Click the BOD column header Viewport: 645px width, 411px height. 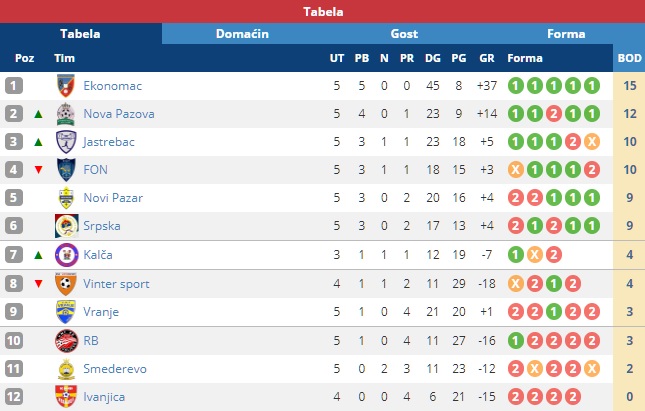pos(629,58)
